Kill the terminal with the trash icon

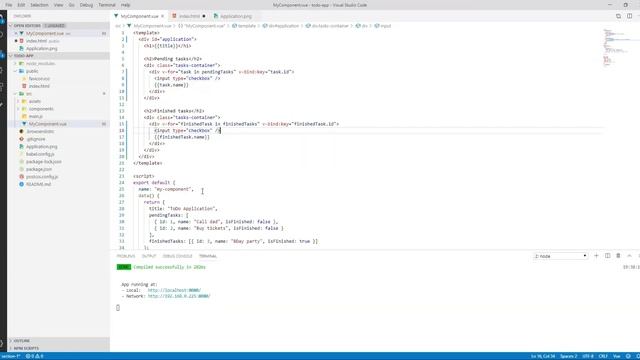pos(618,256)
